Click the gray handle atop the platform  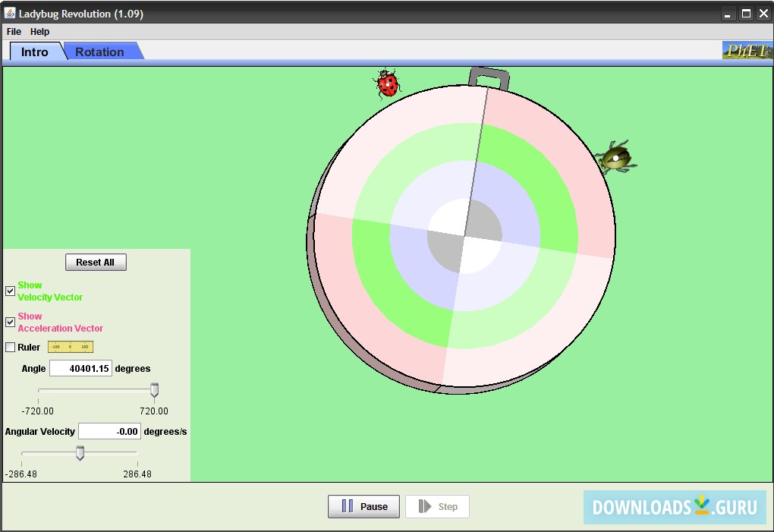(x=489, y=77)
